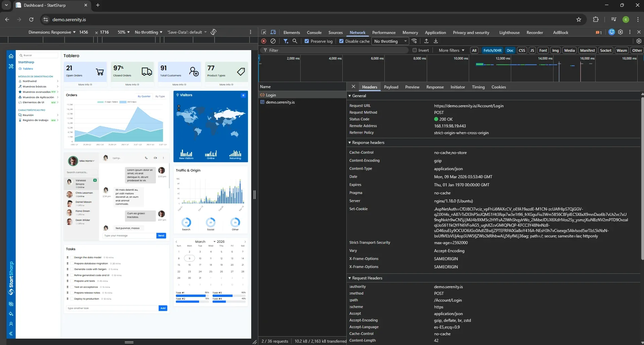Open the No throttling dropdown in Network panel
The height and width of the screenshot is (345, 644).
pyautogui.click(x=390, y=41)
